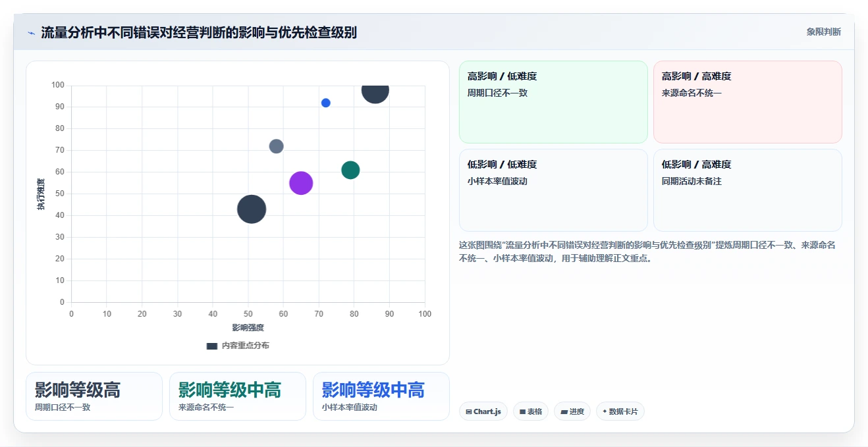Click the 小样本率值波动 text in quadrant card
Image resolution: width=868 pixels, height=447 pixels.
[x=497, y=181]
